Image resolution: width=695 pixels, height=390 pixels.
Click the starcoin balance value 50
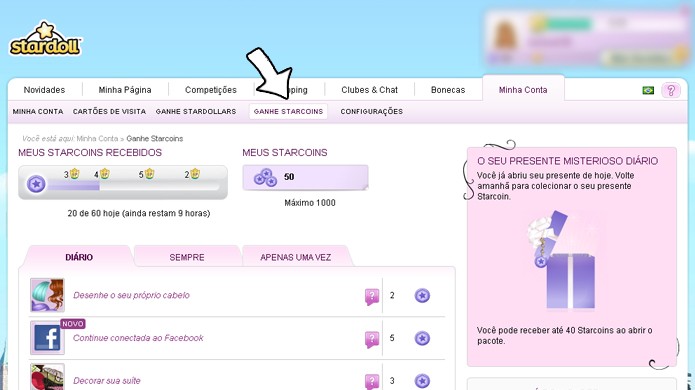tap(289, 177)
